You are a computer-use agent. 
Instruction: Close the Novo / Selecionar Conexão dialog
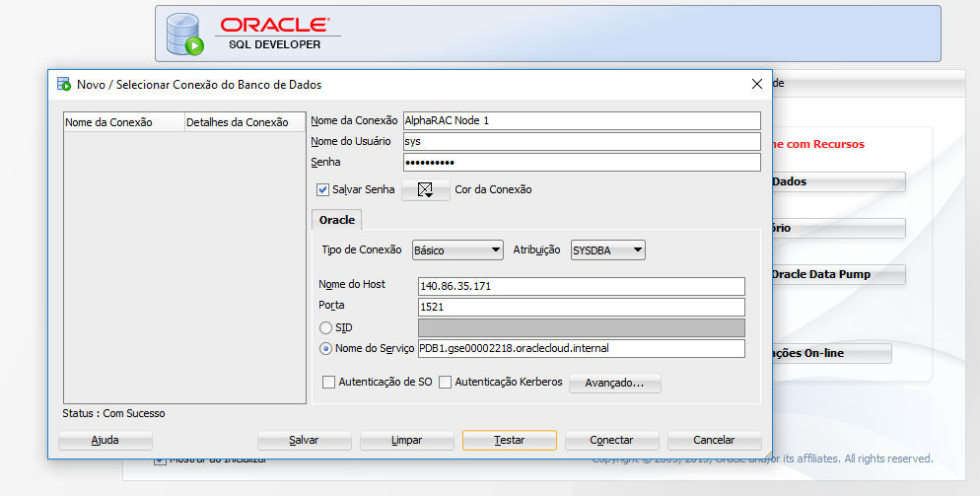(x=757, y=84)
